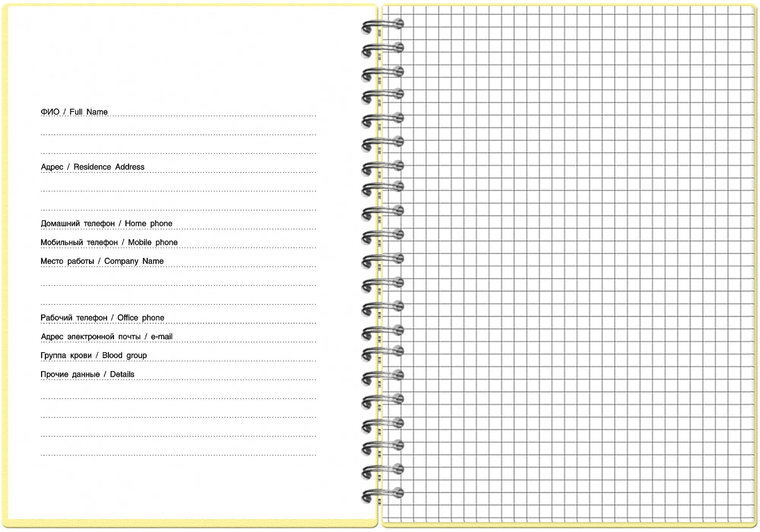Click the "ФИО / Full Name" label
760x532 pixels.
pos(74,112)
